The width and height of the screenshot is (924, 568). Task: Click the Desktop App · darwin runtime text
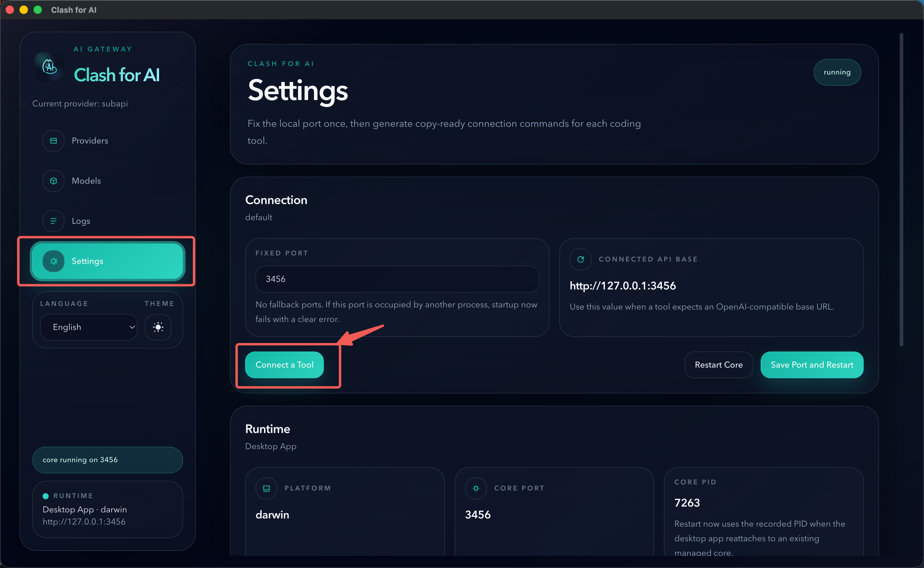point(85,509)
